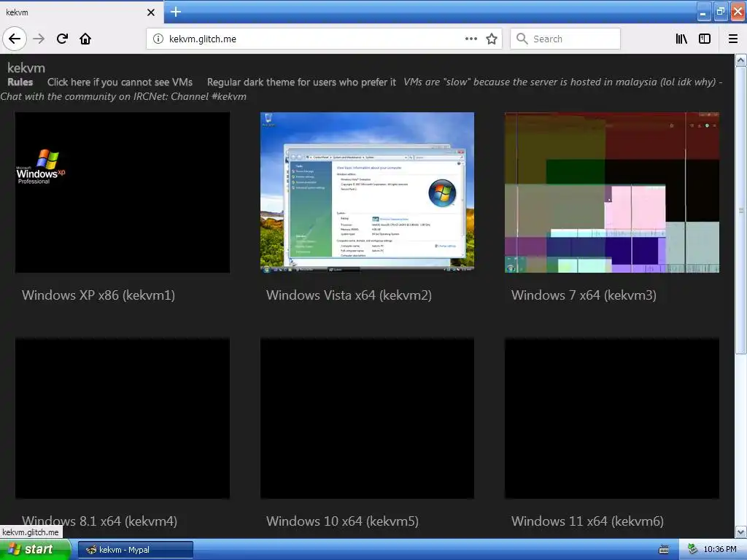Close the kekvm tab
The height and width of the screenshot is (560, 747).
click(x=150, y=12)
